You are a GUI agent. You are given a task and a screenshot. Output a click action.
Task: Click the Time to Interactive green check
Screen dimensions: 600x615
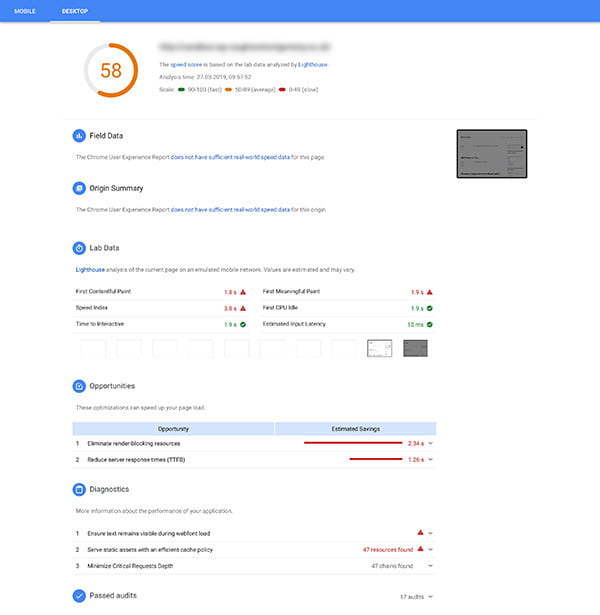[243, 324]
